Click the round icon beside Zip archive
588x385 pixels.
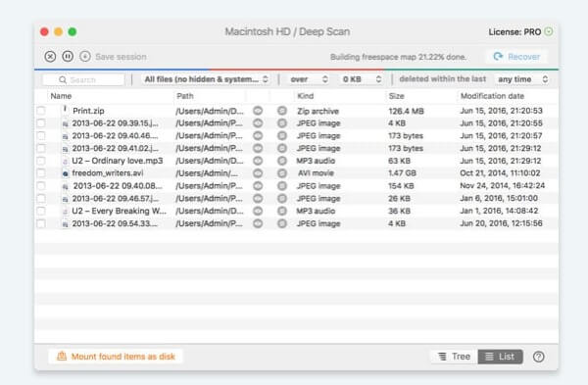click(x=282, y=111)
